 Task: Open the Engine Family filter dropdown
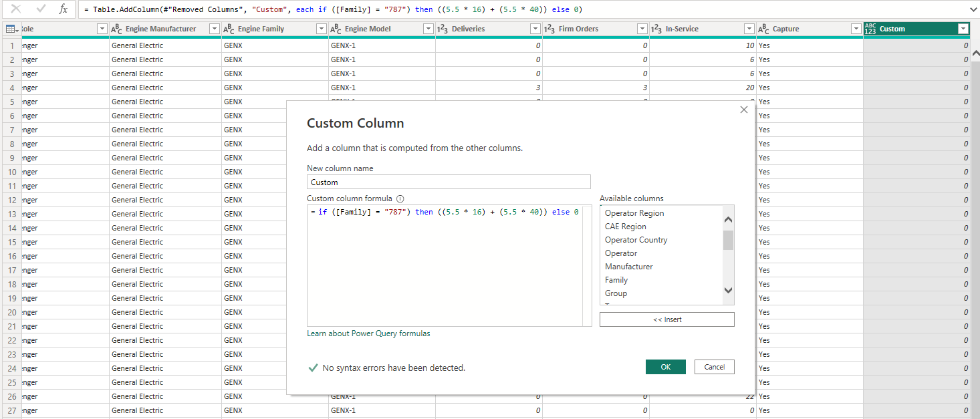[321, 29]
